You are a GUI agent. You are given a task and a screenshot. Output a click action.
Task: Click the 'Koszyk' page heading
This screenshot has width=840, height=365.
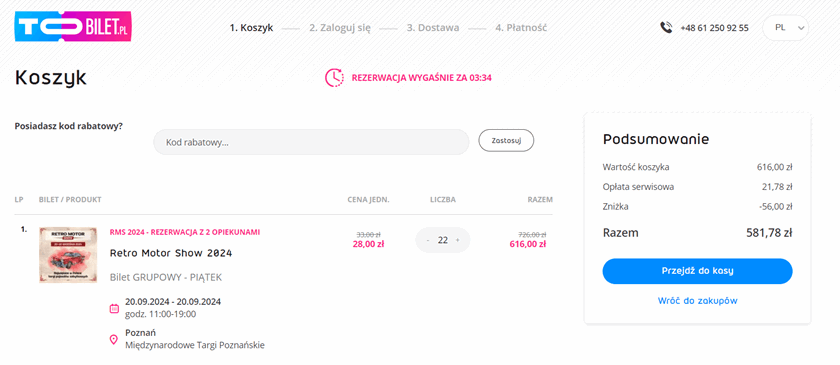click(x=51, y=78)
